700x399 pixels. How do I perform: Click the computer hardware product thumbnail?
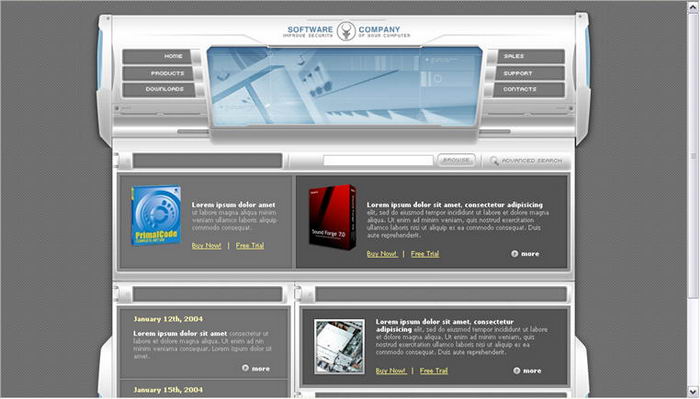pyautogui.click(x=339, y=346)
